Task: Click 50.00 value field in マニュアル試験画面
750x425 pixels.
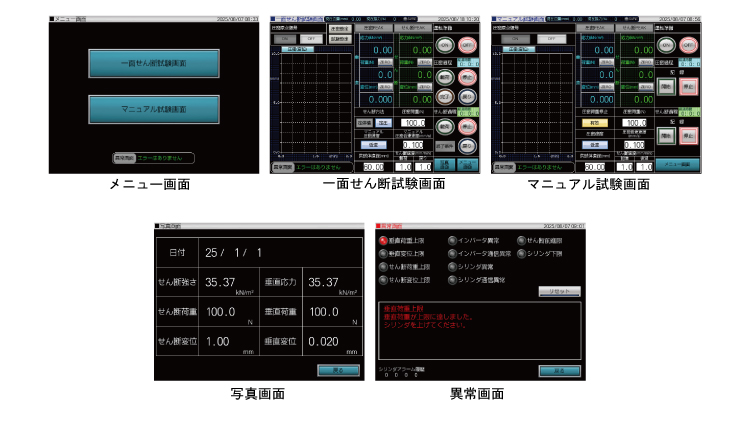Action: pyautogui.click(x=594, y=166)
